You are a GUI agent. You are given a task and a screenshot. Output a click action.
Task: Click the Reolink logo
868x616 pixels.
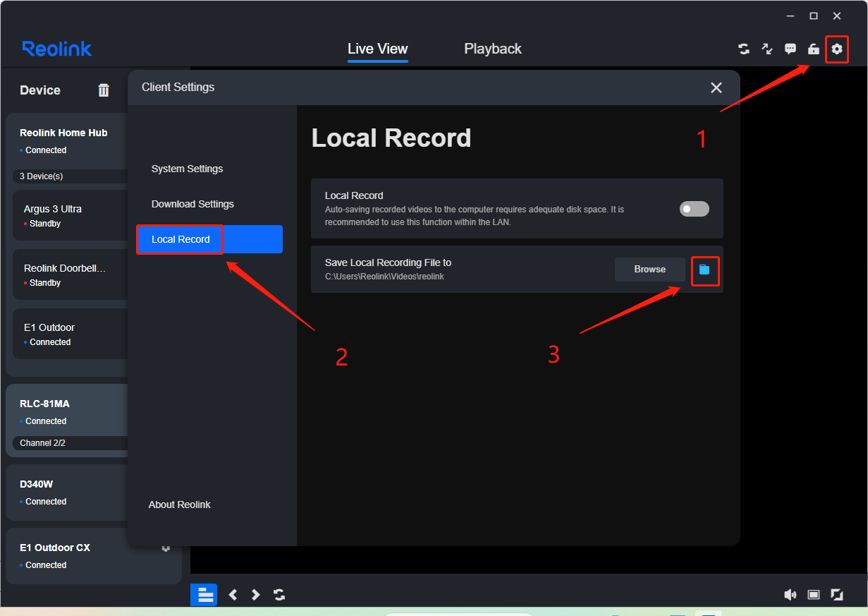(x=57, y=49)
